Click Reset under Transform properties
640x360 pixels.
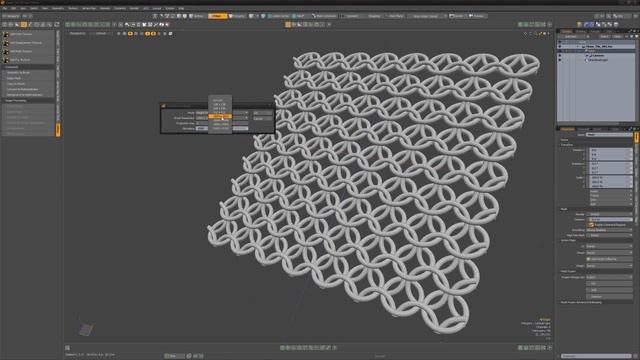(611, 191)
